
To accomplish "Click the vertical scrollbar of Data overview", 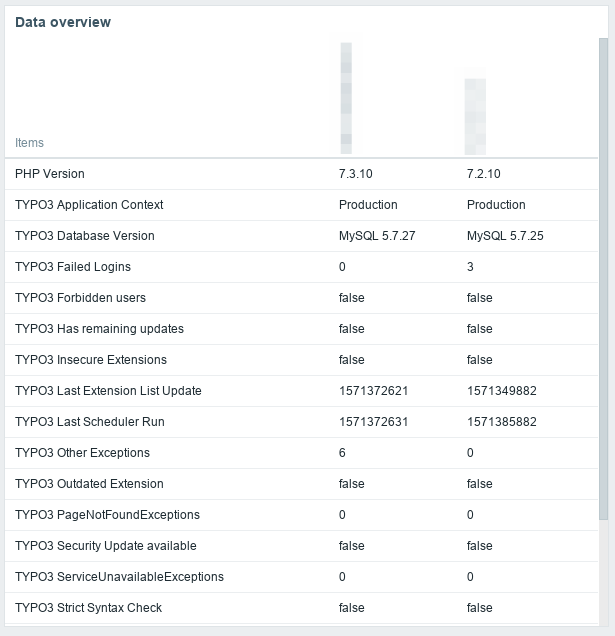I will [x=603, y=280].
